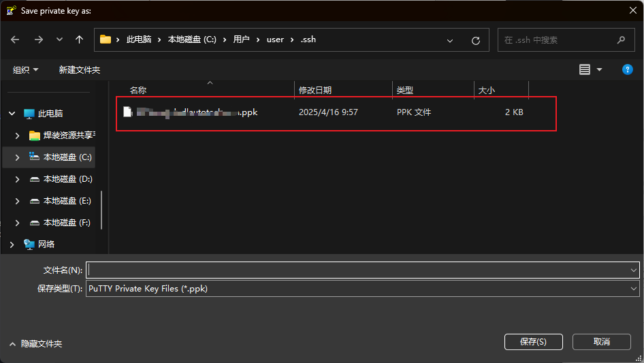Expand the 本地磁盘 (D:) tree node
This screenshot has height=363, width=644.
pos(17,179)
